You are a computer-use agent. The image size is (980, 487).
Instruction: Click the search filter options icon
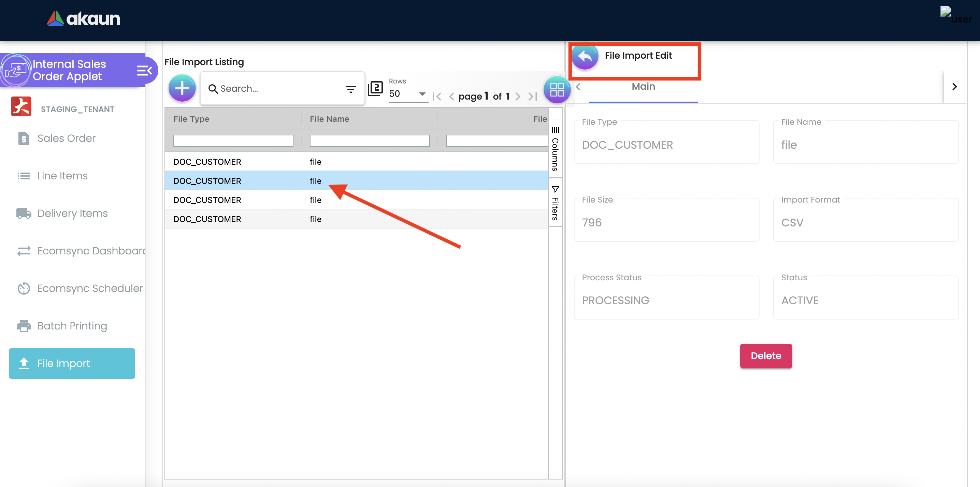[350, 89]
